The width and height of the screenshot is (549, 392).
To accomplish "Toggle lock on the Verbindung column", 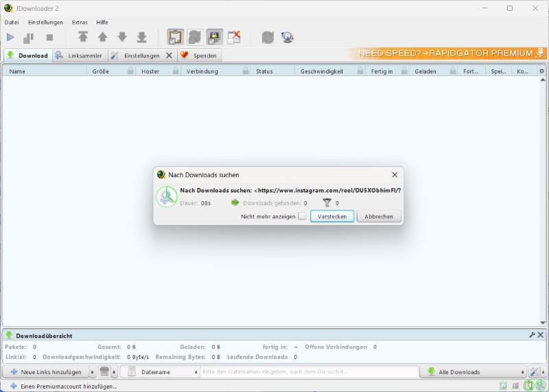I will coord(246,71).
